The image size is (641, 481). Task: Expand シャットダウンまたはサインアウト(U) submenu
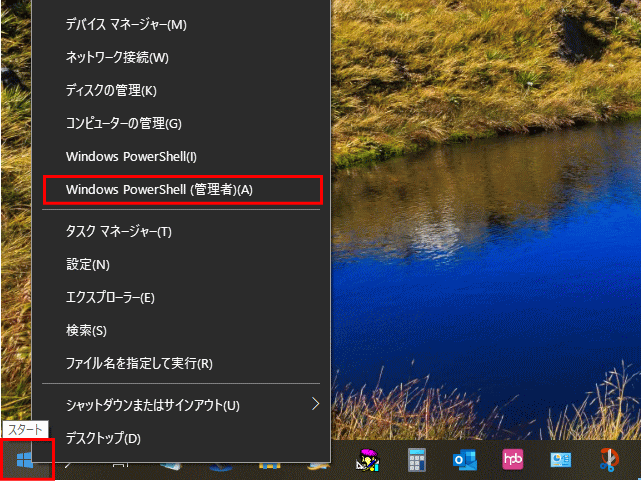(181, 405)
